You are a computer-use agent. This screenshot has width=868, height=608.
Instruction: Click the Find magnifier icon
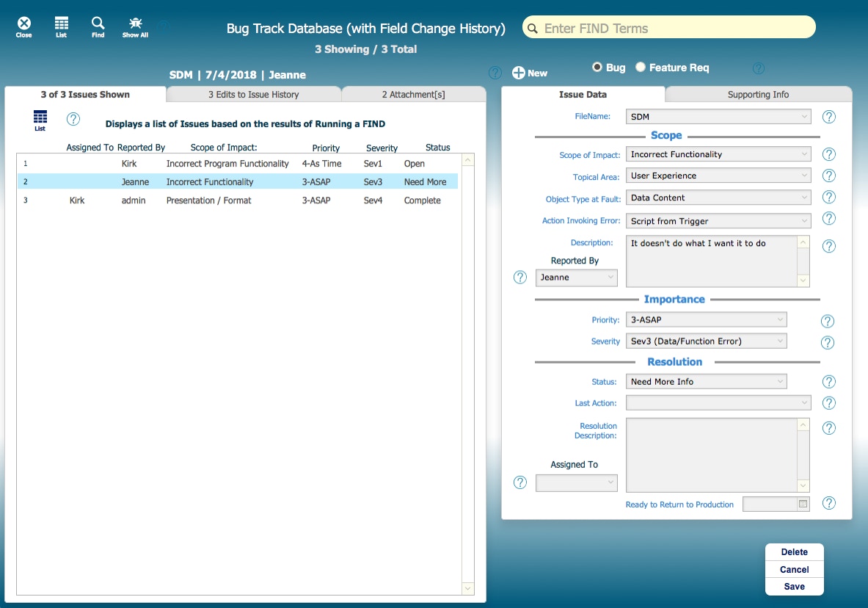(x=98, y=24)
